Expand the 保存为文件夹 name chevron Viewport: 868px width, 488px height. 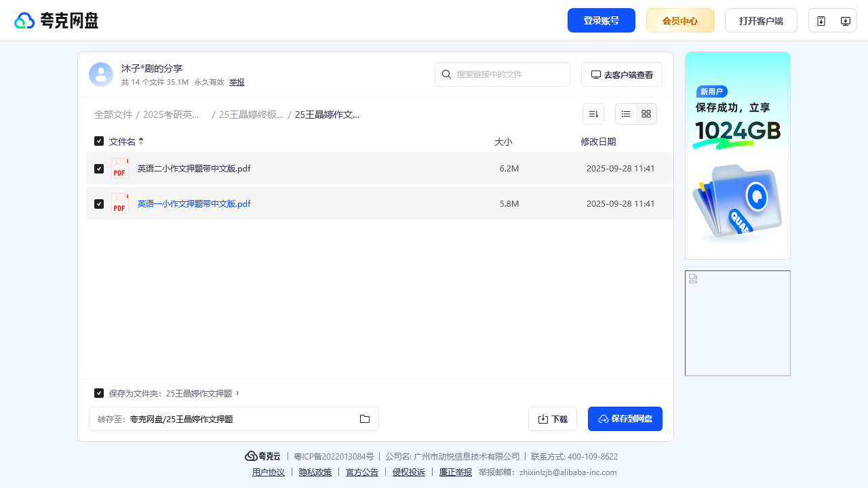point(237,393)
